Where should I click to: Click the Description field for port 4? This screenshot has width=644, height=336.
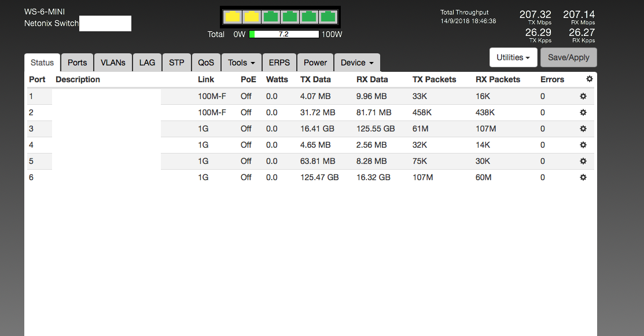pos(106,145)
